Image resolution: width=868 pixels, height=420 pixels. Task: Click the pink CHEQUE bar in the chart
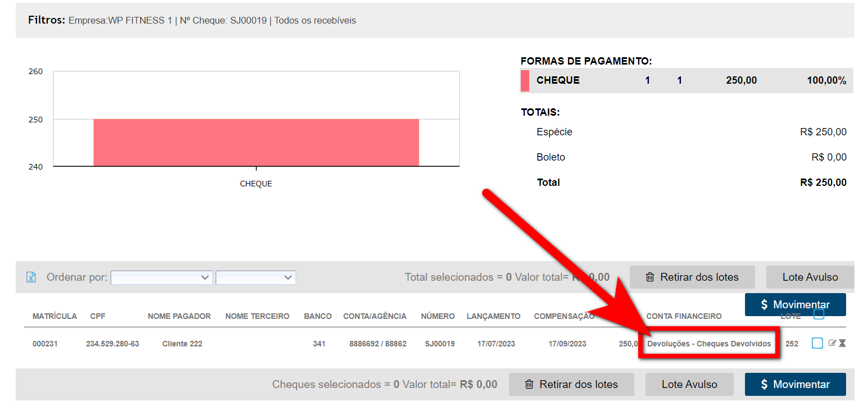tap(256, 143)
